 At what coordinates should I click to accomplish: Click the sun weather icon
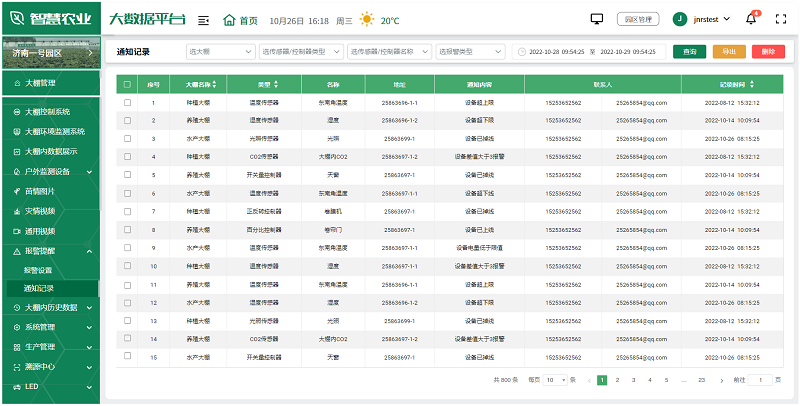[367, 20]
